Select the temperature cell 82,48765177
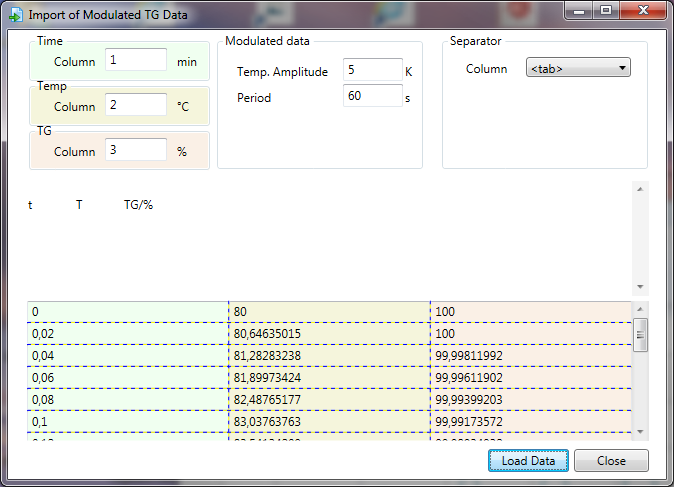The image size is (674, 487). 330,399
